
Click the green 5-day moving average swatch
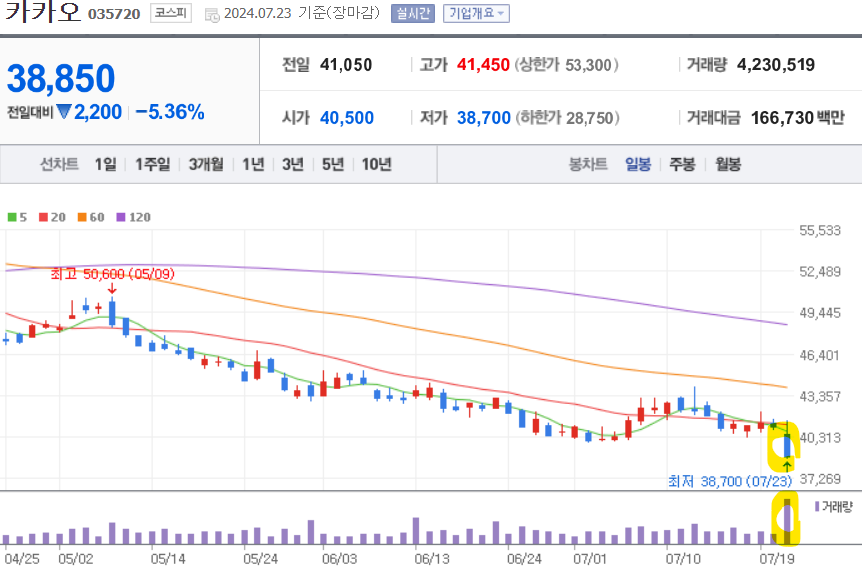(x=12, y=217)
